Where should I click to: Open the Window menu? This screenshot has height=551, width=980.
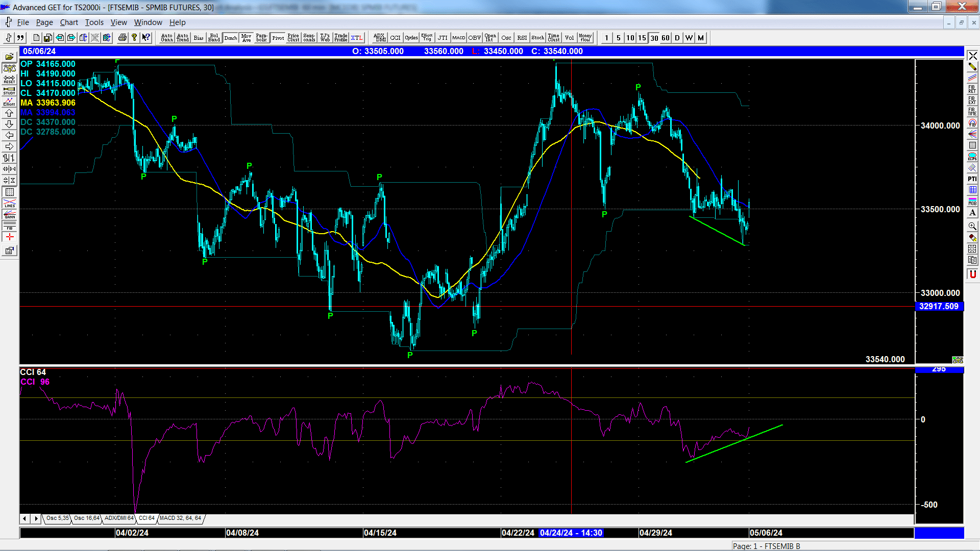[x=148, y=22]
